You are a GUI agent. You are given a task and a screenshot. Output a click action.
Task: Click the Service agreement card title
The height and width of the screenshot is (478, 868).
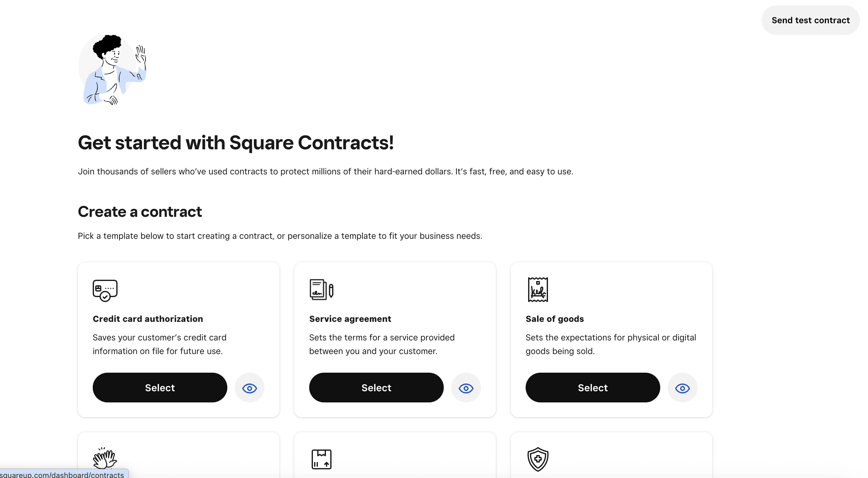(350, 319)
